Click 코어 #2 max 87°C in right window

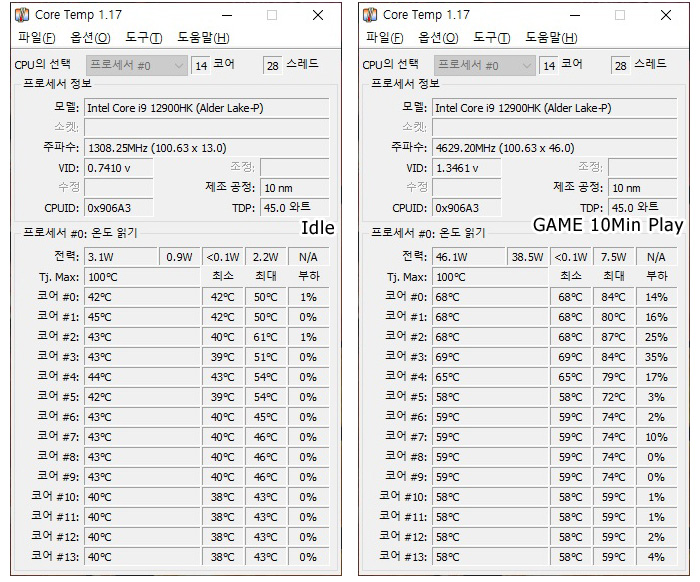click(613, 337)
